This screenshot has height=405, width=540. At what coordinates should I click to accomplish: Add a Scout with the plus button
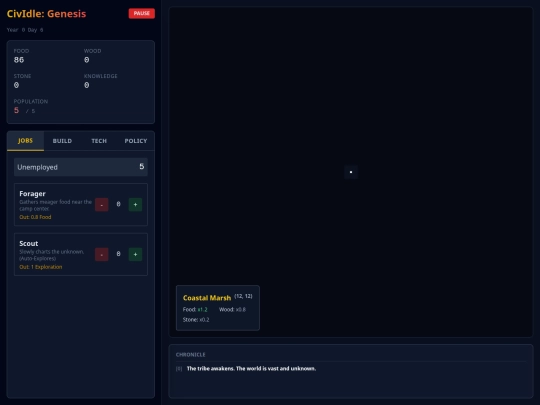pyautogui.click(x=135, y=254)
